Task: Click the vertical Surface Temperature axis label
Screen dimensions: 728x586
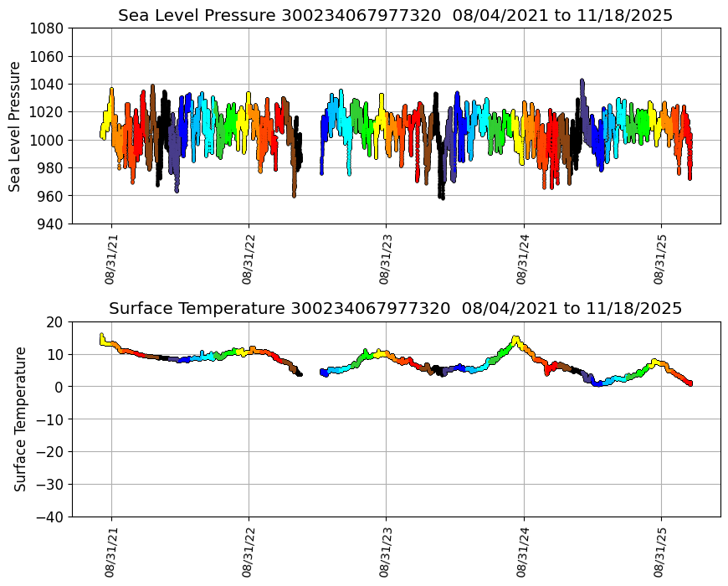Action: coord(20,419)
